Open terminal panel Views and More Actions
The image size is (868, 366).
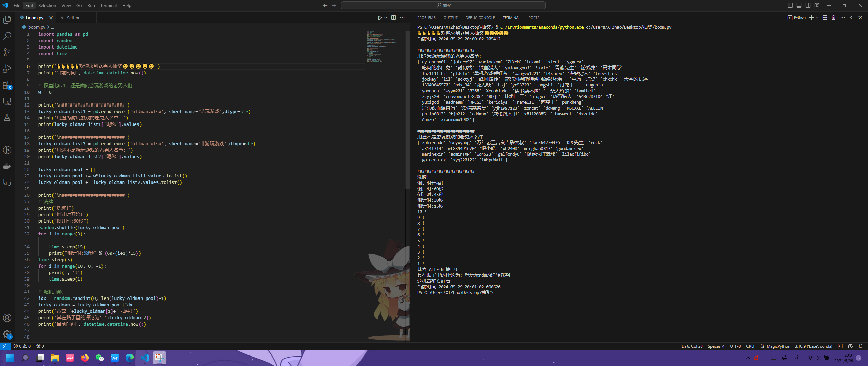[843, 18]
